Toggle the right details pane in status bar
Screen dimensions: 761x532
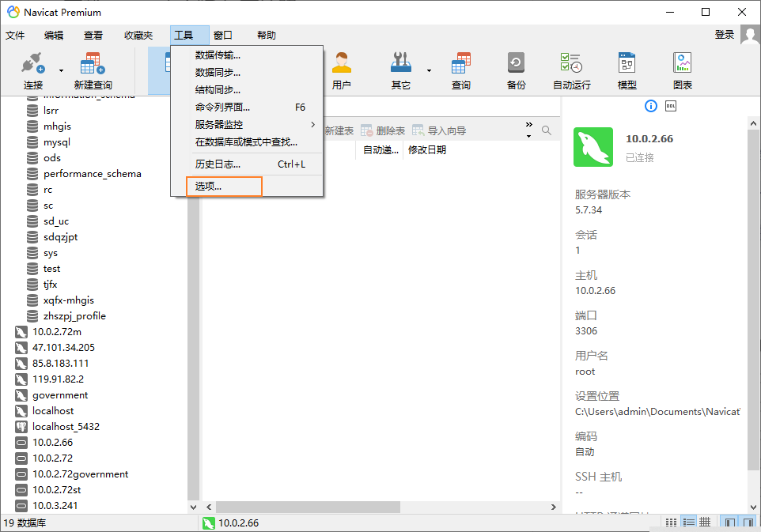coord(748,521)
